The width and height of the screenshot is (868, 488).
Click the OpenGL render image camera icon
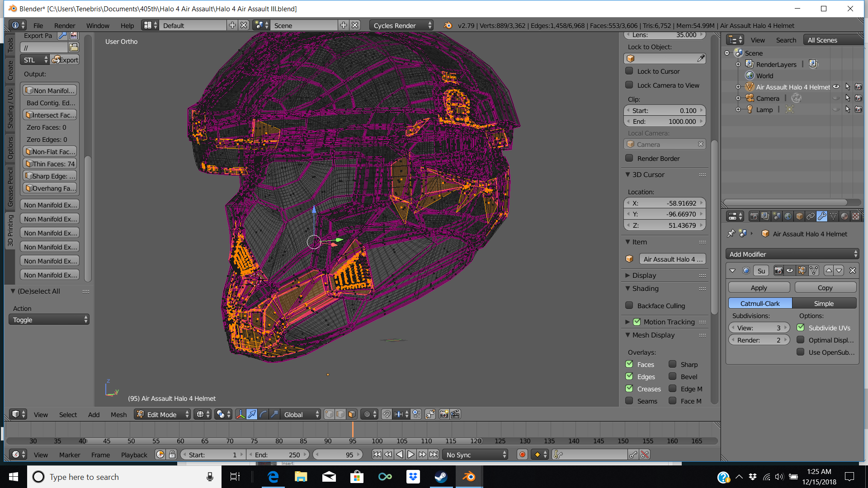[x=444, y=414]
